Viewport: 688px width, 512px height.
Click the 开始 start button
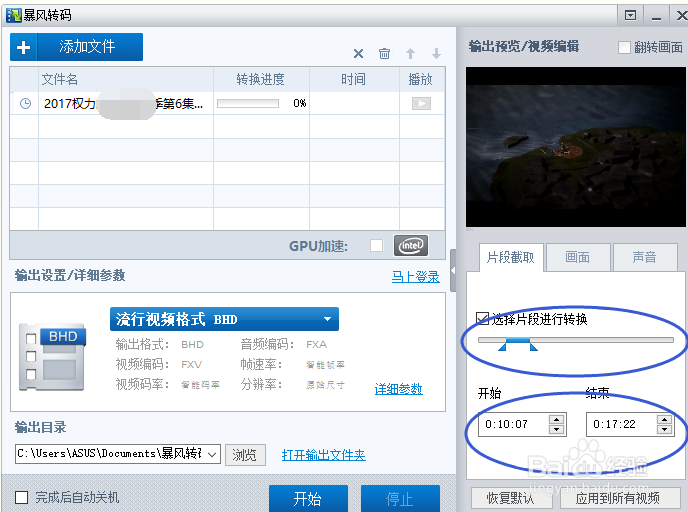coord(308,498)
